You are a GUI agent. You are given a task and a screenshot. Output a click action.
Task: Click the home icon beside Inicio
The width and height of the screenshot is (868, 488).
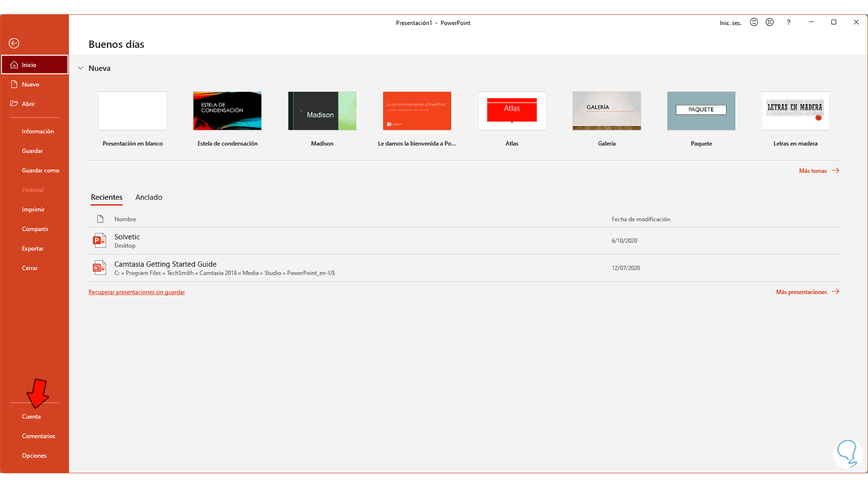(14, 65)
